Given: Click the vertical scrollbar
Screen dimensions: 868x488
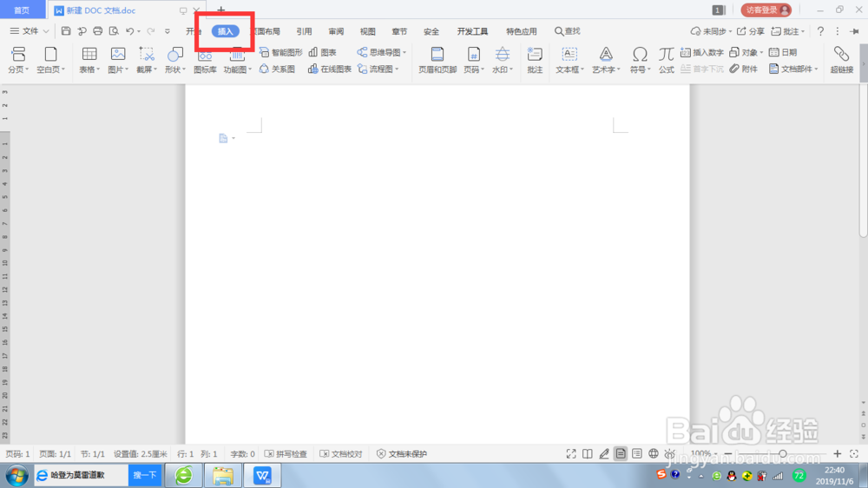Looking at the screenshot, I should [x=863, y=163].
